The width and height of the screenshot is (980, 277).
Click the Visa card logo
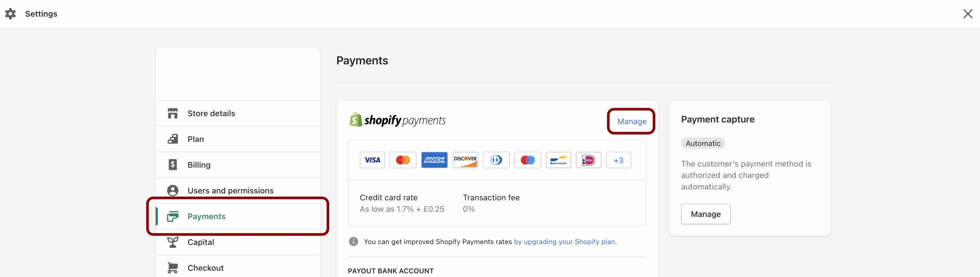tap(372, 160)
